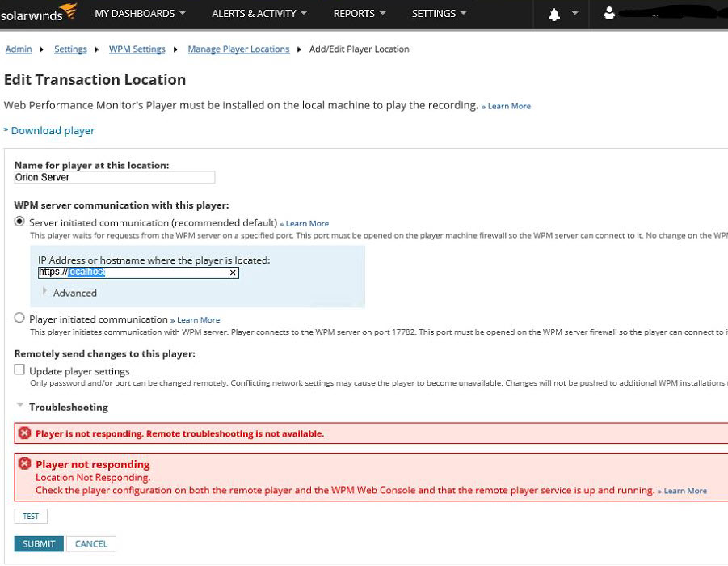Click the error icon in the Player not responding box

click(x=23, y=463)
